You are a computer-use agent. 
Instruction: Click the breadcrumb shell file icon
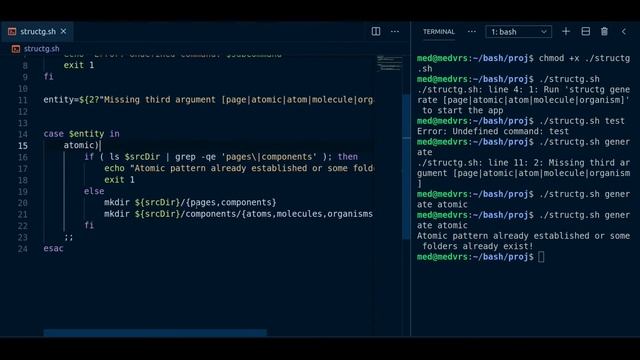tap(16, 49)
